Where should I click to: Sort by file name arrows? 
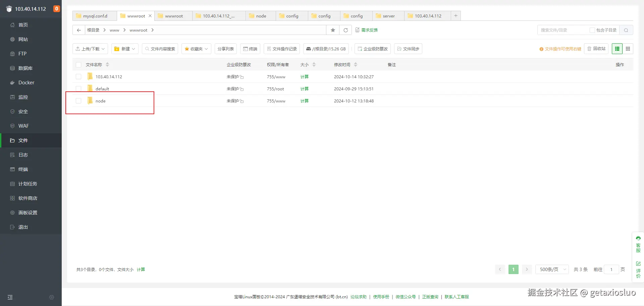(107, 64)
